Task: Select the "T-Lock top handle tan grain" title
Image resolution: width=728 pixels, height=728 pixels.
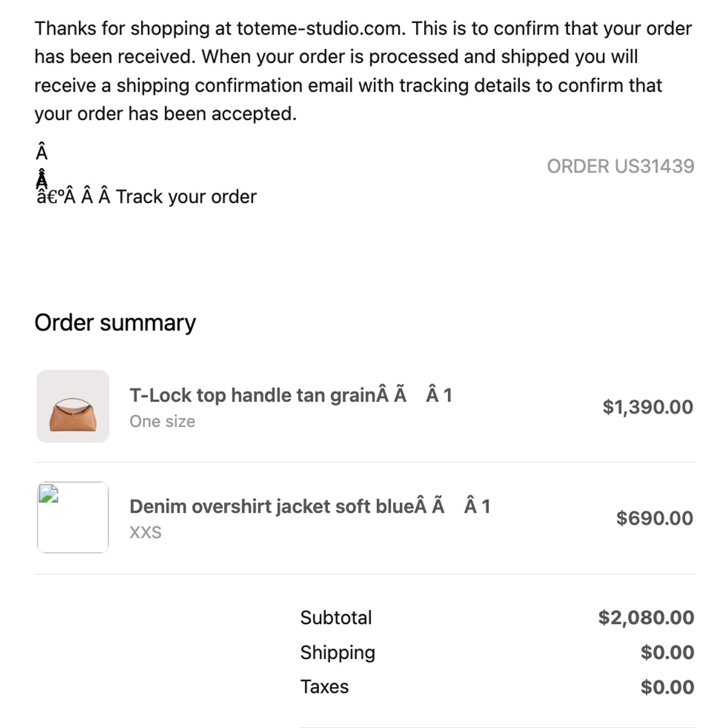Action: pyautogui.click(x=253, y=395)
